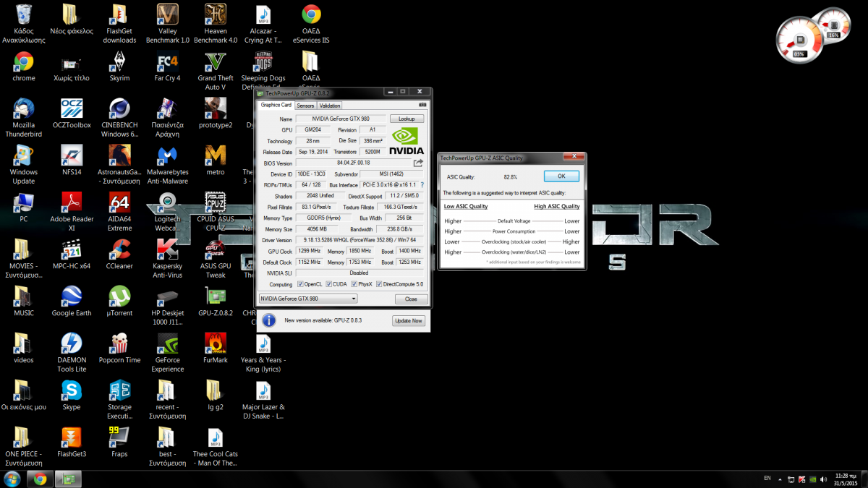The image size is (868, 488).
Task: Click Chrome in the taskbar
Action: tap(40, 479)
